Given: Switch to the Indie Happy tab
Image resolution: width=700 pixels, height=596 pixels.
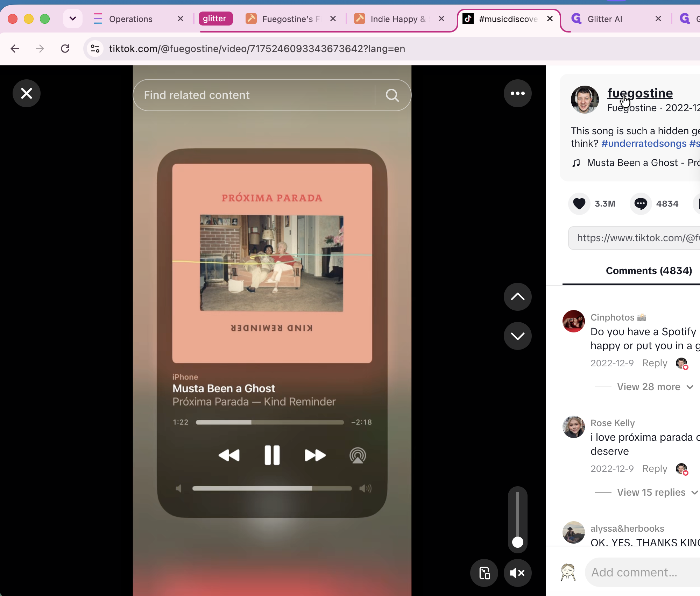Looking at the screenshot, I should (x=393, y=19).
